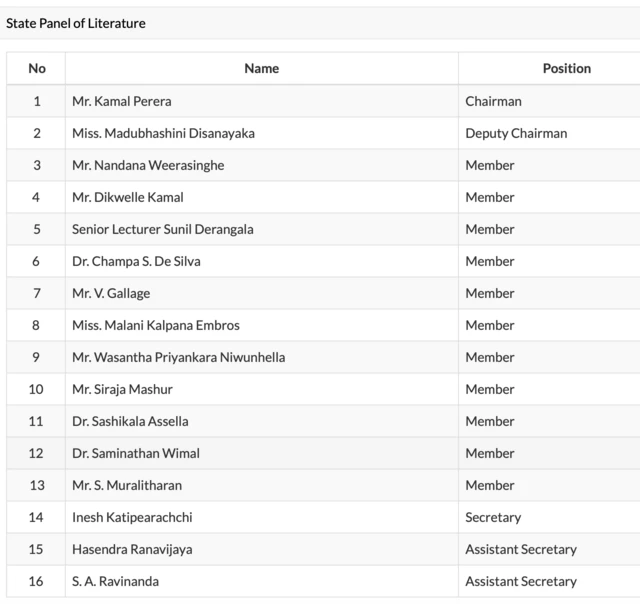
Task: Click row number 16 cell
Action: (x=37, y=581)
